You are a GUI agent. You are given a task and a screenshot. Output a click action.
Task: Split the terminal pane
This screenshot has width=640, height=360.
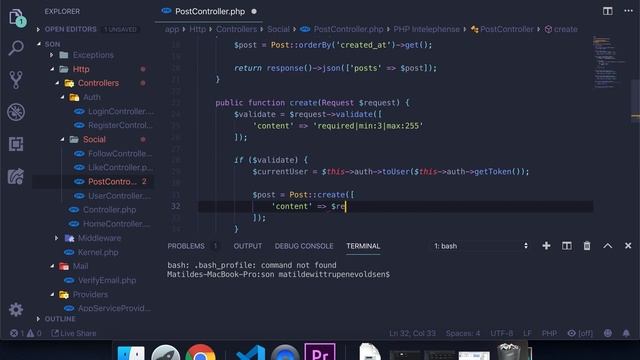coord(567,246)
